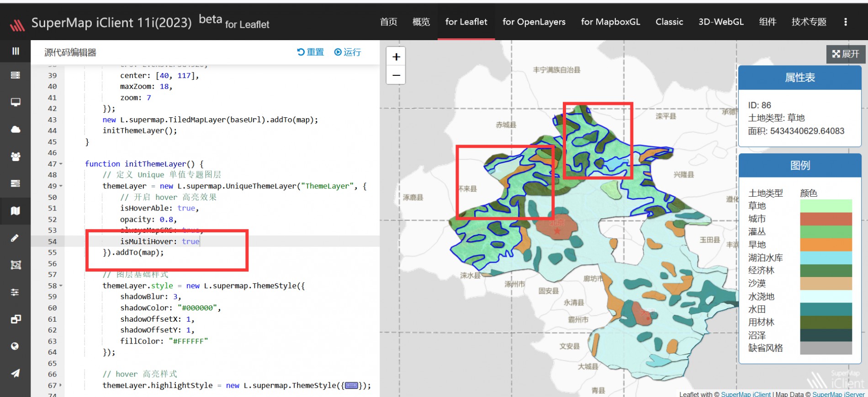This screenshot has height=397, width=868.
Task: Switch to for MapboxGL tab
Action: (x=610, y=21)
